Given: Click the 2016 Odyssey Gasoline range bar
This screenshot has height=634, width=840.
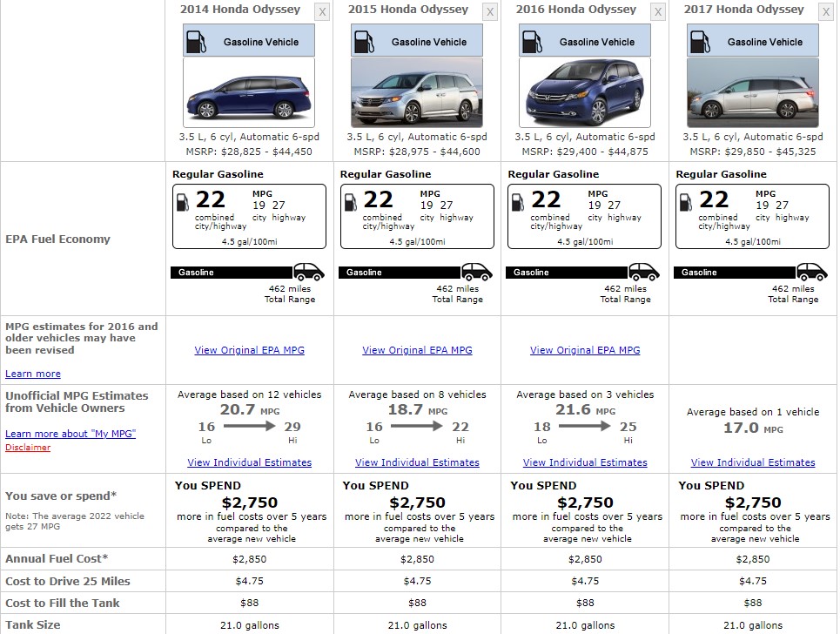Looking at the screenshot, I should (x=567, y=273).
